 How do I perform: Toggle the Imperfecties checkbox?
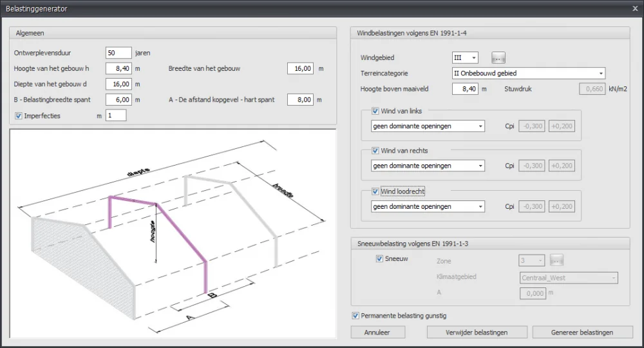click(19, 116)
